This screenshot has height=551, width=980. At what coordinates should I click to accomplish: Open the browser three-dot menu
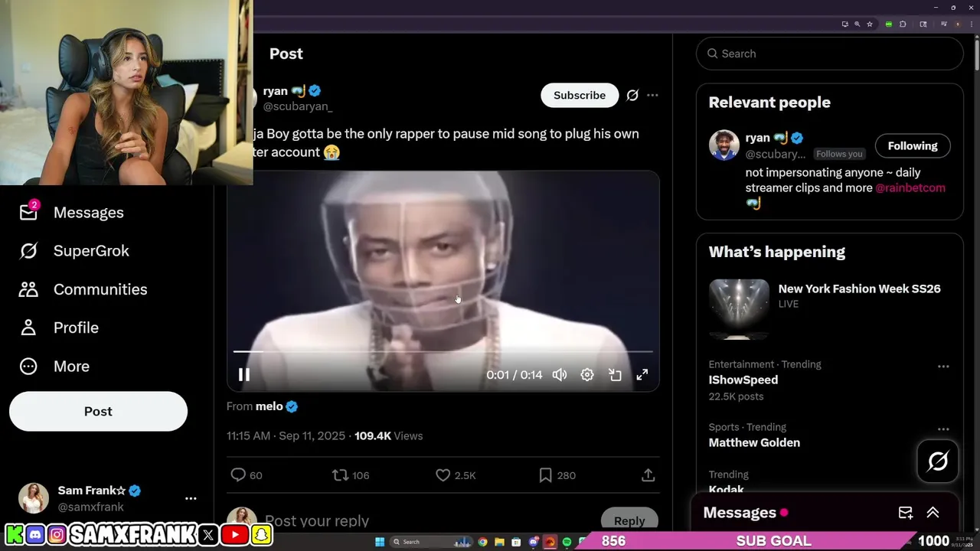(x=972, y=24)
